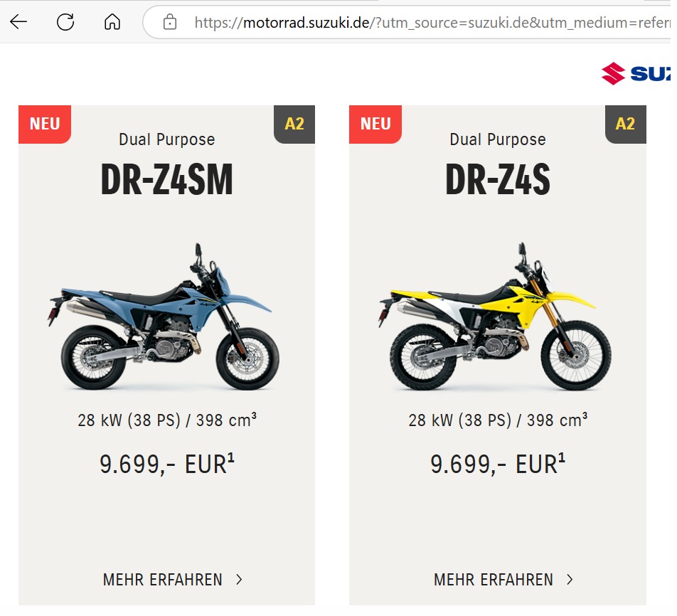Click the blue DR-Z4SM motorcycle image
This screenshot has width=677, height=616.
pyautogui.click(x=166, y=320)
